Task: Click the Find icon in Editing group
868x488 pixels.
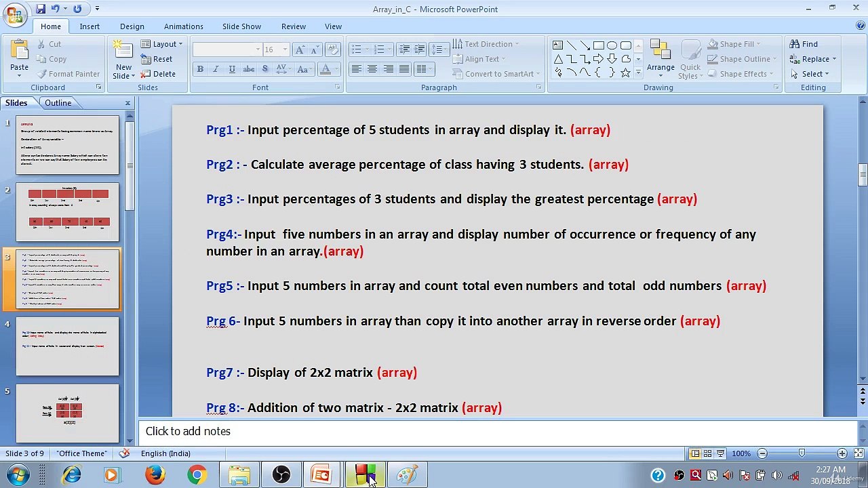Action: [x=804, y=44]
